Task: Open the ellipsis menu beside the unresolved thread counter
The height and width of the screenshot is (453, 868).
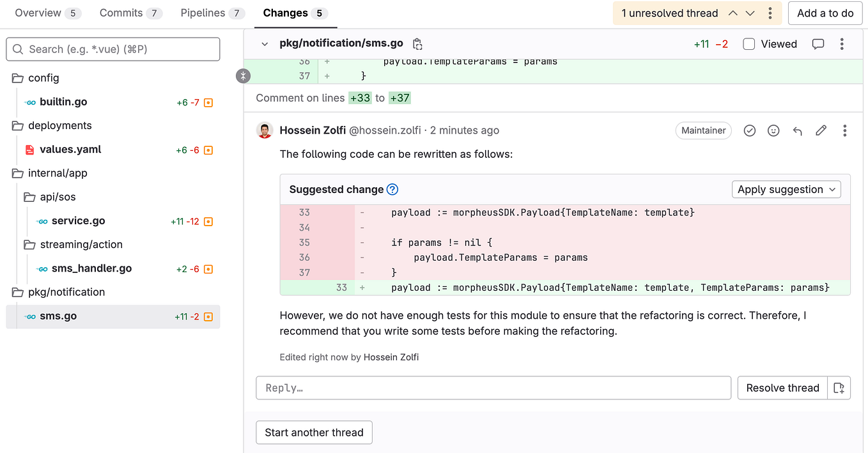Action: (770, 13)
